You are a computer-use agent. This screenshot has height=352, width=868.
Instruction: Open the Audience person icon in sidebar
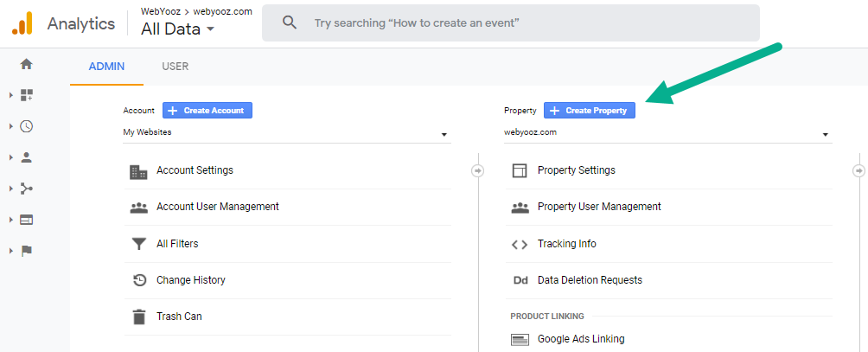26,157
